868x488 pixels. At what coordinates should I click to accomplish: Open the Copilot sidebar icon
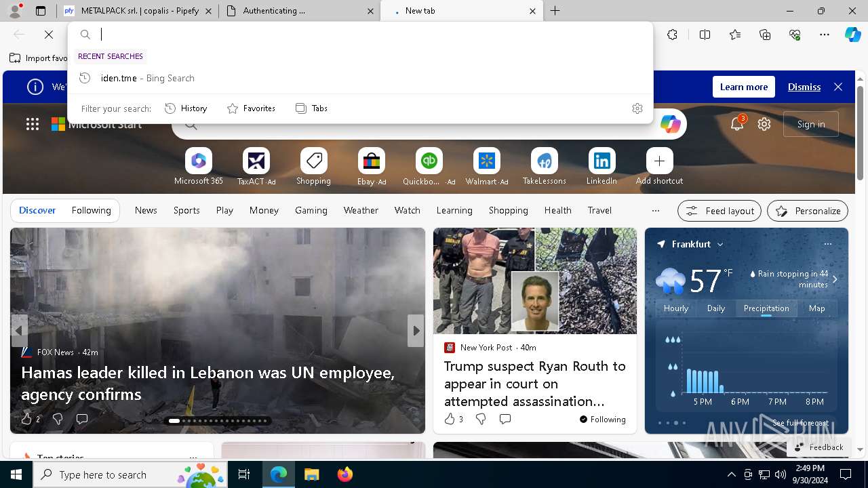pyautogui.click(x=852, y=35)
